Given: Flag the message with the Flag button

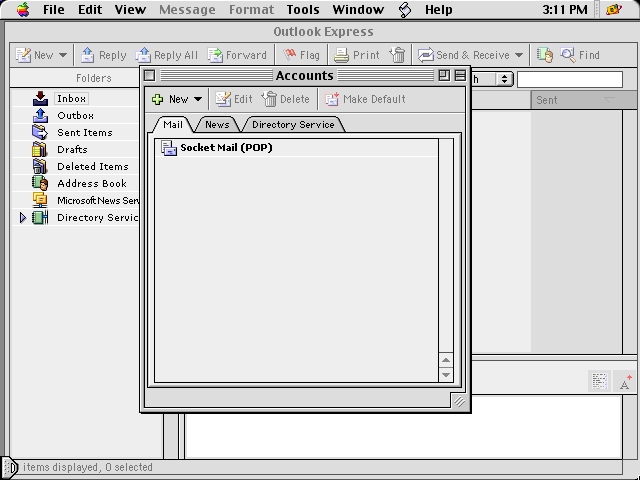Looking at the screenshot, I should tap(302, 55).
